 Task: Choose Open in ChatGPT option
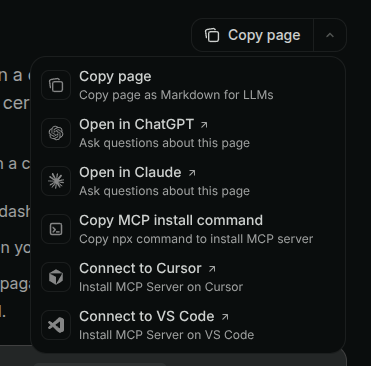click(x=188, y=133)
